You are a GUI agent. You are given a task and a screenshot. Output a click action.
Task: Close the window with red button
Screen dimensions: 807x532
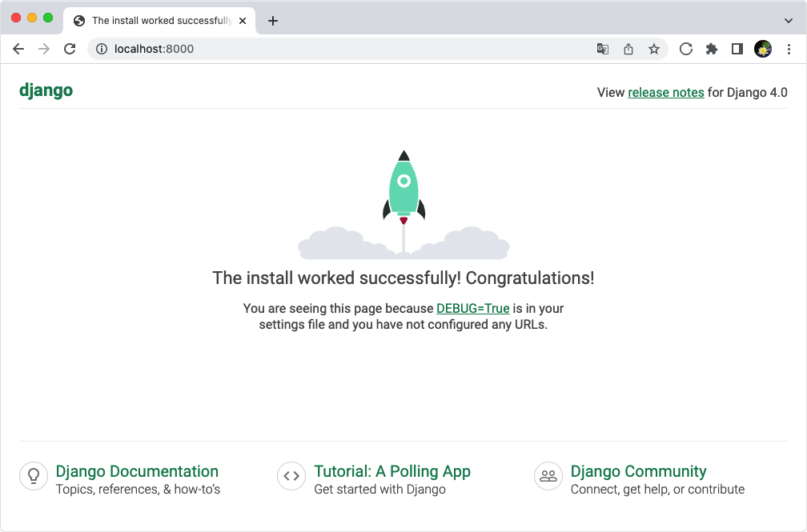tap(16, 18)
